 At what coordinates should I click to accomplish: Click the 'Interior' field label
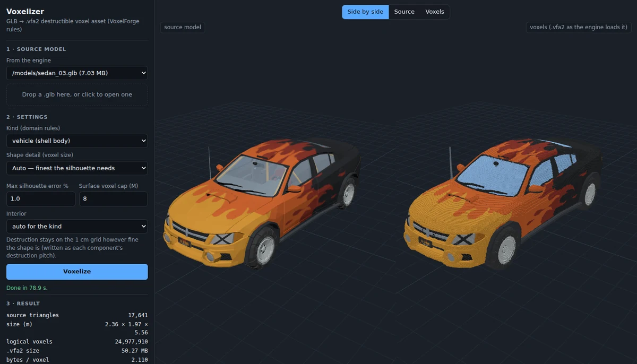tap(16, 213)
